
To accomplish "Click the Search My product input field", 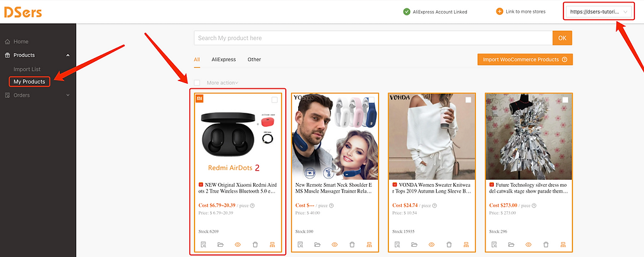I will tap(374, 38).
